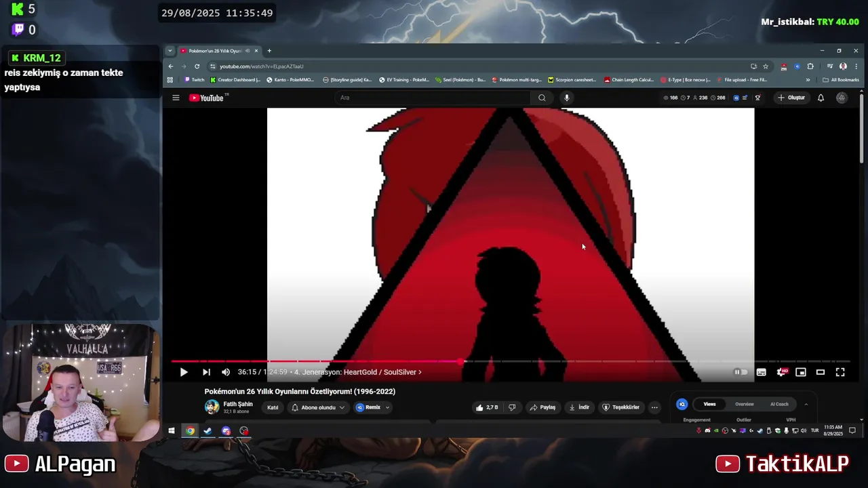868x488 pixels.
Task: Open the Chrome apps grid icon
Action: [170, 80]
